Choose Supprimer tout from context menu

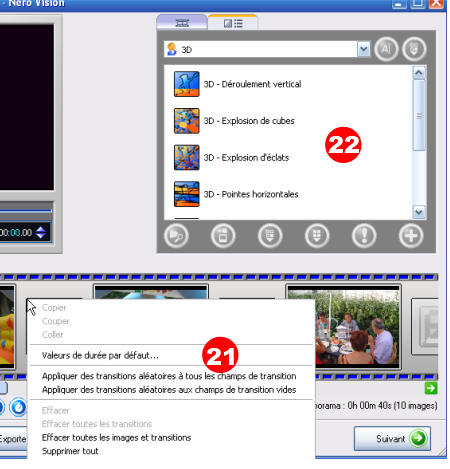pos(70,451)
